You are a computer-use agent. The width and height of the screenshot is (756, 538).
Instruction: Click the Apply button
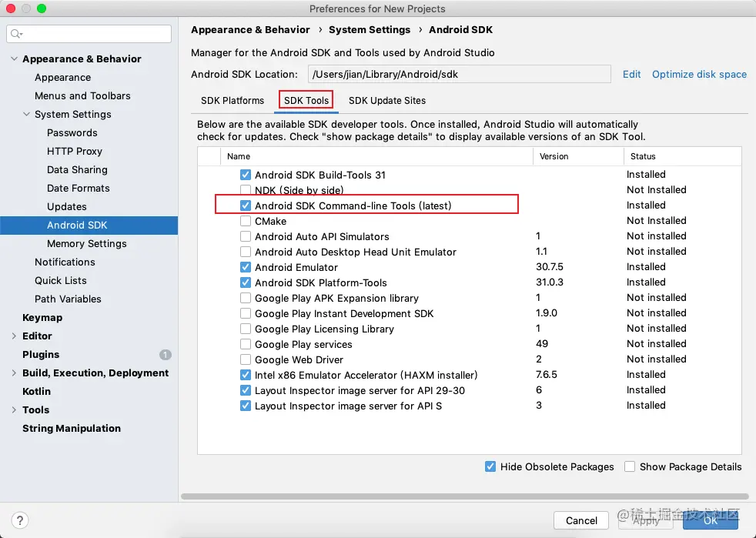646,520
